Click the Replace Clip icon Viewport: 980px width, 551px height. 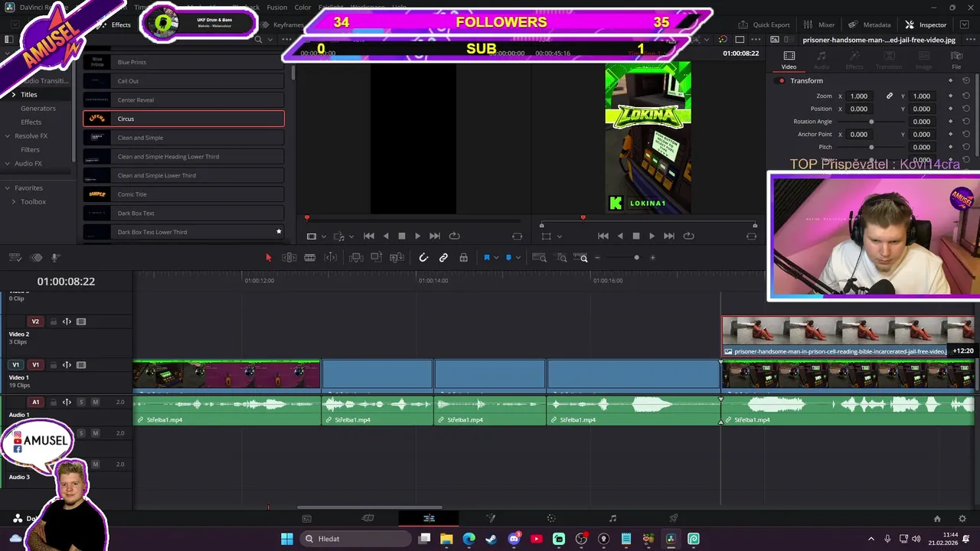[397, 258]
